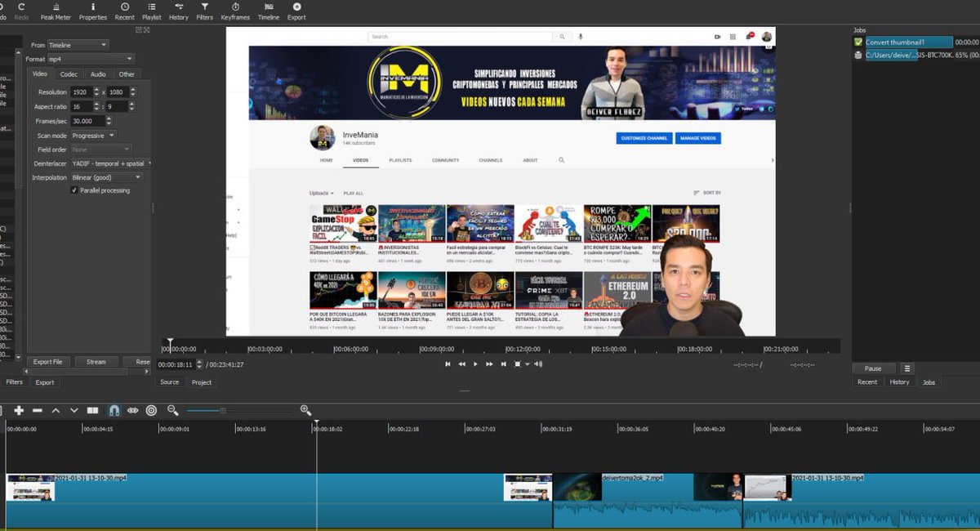Toggle scrub while dragging eye icon

coord(132,410)
